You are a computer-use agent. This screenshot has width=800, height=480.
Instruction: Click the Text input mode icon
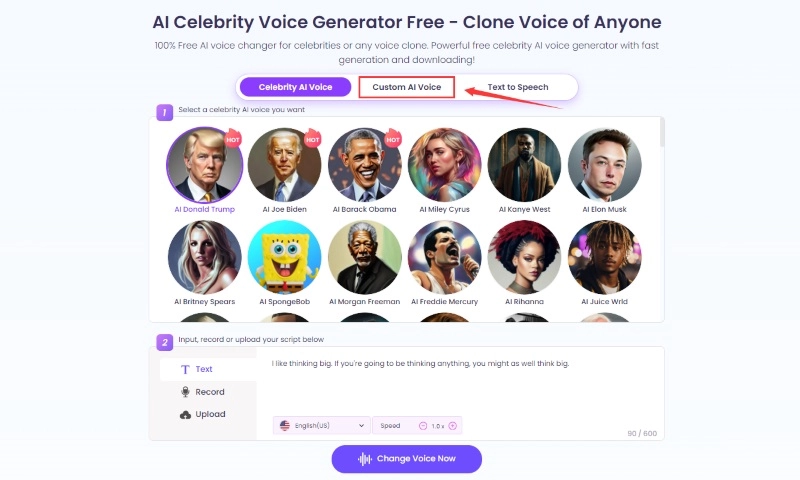(x=185, y=369)
